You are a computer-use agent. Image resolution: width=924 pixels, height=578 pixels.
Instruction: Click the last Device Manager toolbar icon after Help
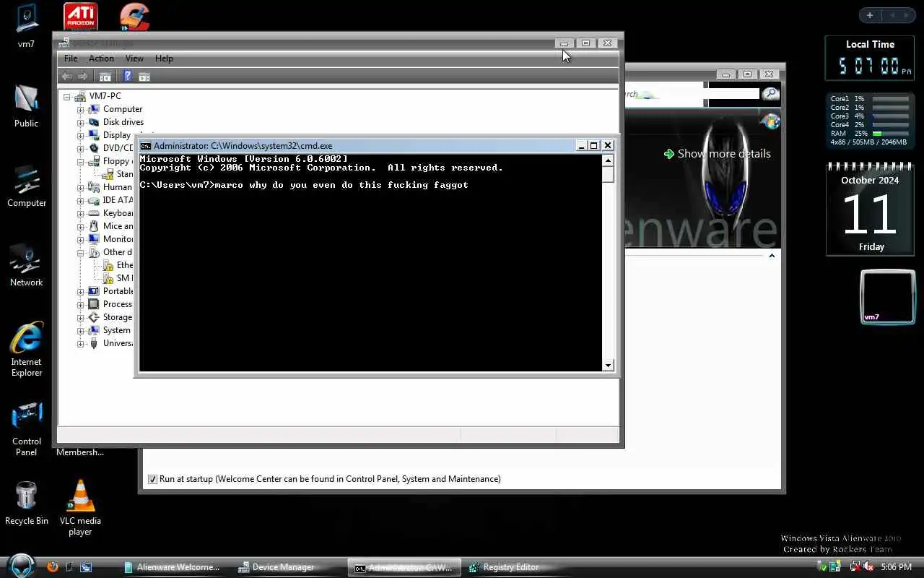(144, 76)
